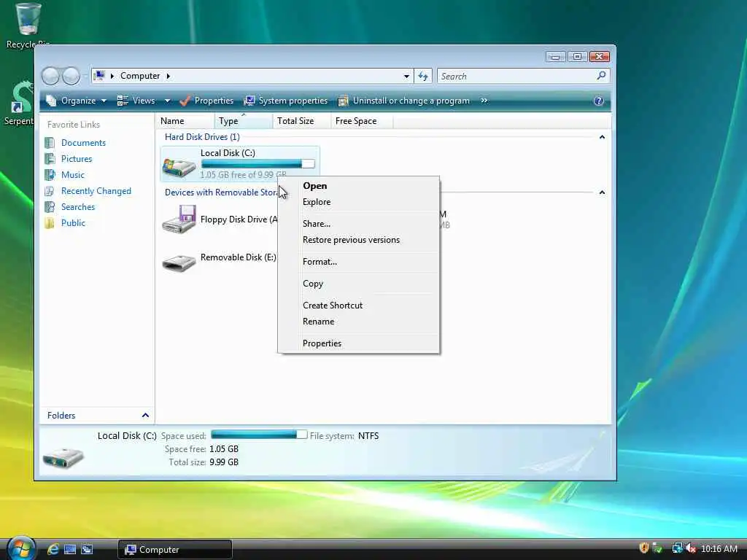Click the Back navigation button
747x560 pixels.
[x=51, y=76]
